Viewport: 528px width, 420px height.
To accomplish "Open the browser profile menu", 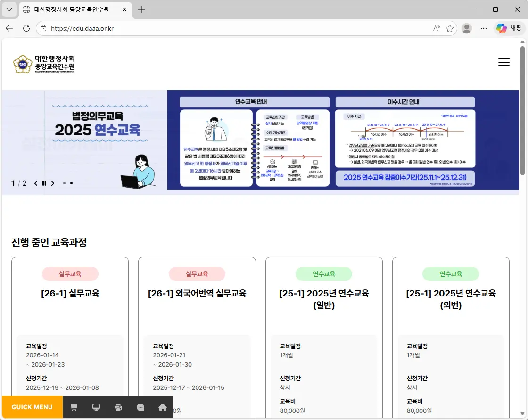I will [x=466, y=28].
